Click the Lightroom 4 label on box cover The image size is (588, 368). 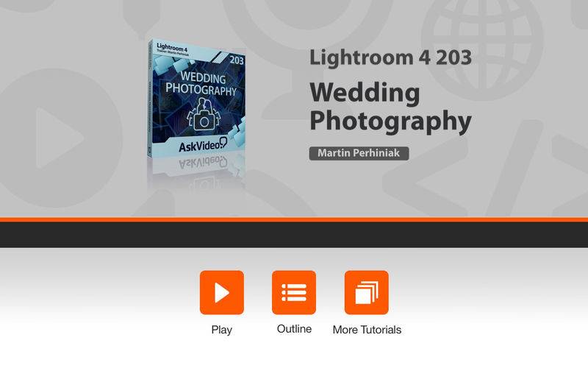[x=172, y=48]
